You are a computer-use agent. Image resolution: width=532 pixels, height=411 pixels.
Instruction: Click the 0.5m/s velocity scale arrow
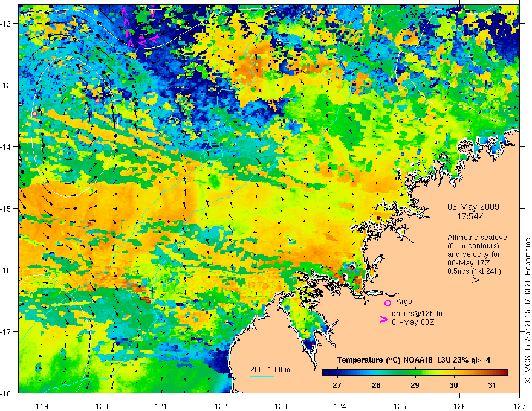point(467,280)
